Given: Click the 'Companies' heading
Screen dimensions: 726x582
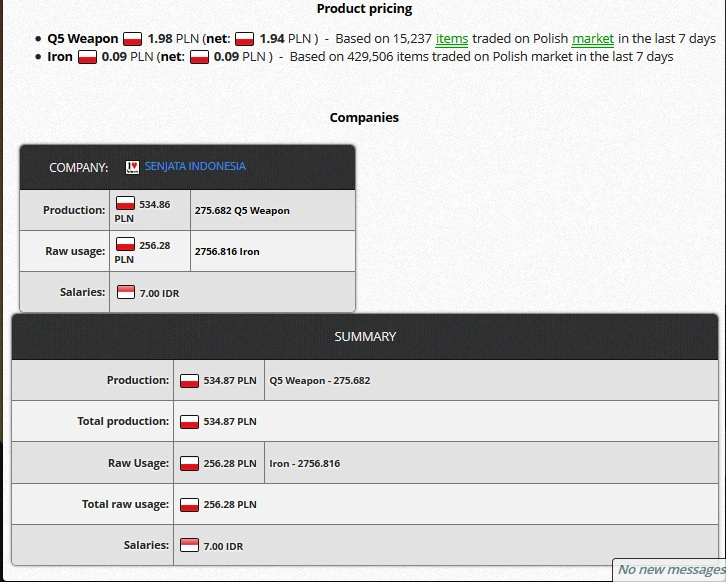Looking at the screenshot, I should point(364,118).
